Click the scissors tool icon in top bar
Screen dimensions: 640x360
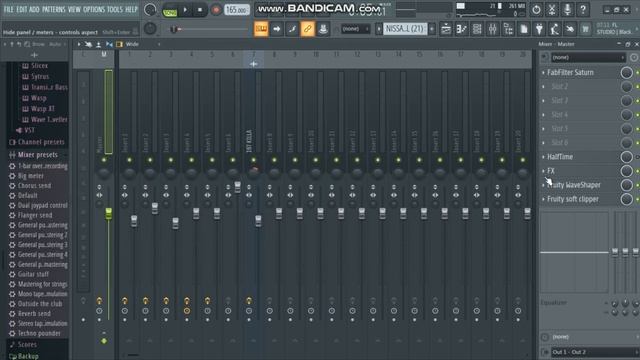(552, 9)
